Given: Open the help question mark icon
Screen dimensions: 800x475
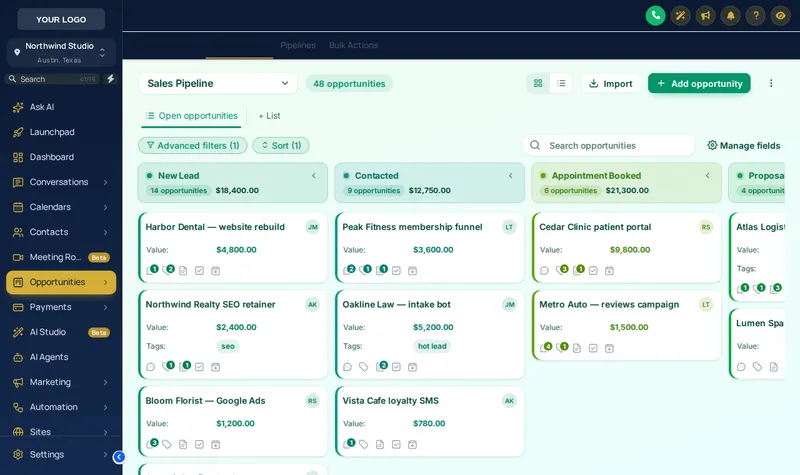Looking at the screenshot, I should coord(756,16).
